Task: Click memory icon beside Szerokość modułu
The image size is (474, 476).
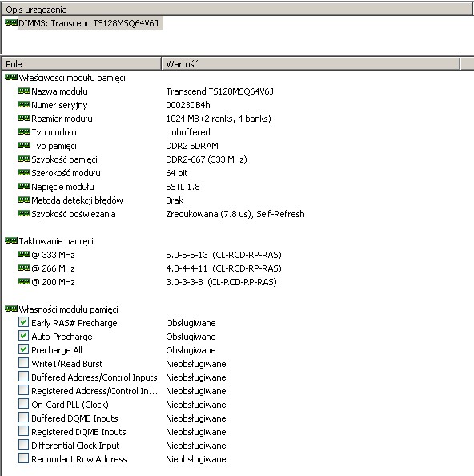Action: click(x=24, y=173)
